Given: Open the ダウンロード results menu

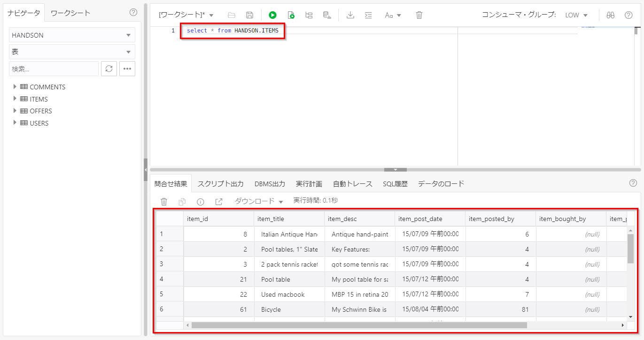Looking at the screenshot, I should 259,201.
